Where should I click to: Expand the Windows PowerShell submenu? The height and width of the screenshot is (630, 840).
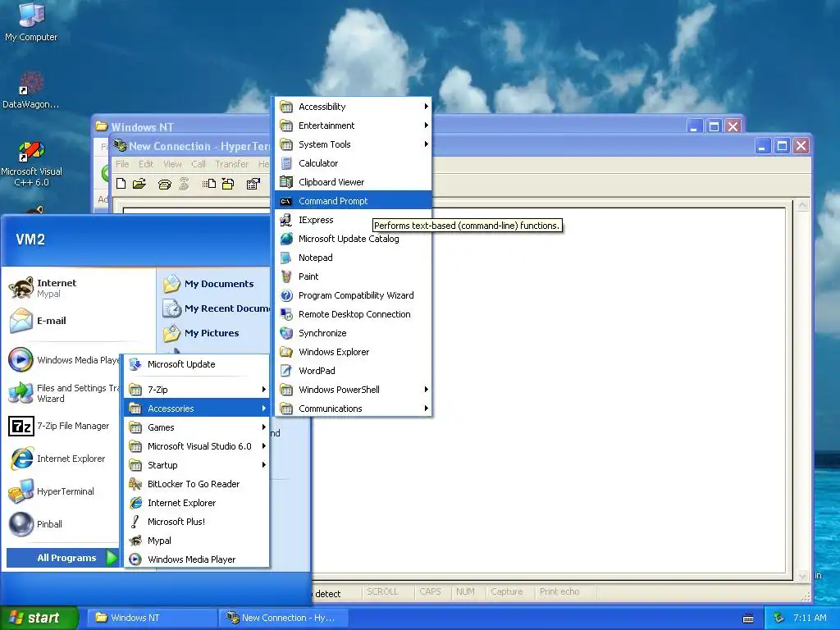[x=353, y=390]
